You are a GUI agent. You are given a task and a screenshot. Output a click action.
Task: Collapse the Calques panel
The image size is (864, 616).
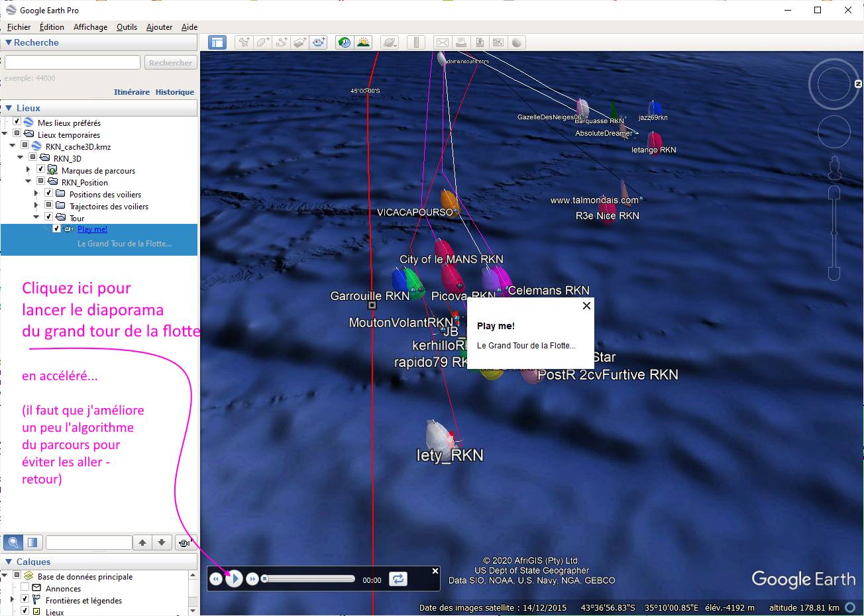click(x=9, y=562)
